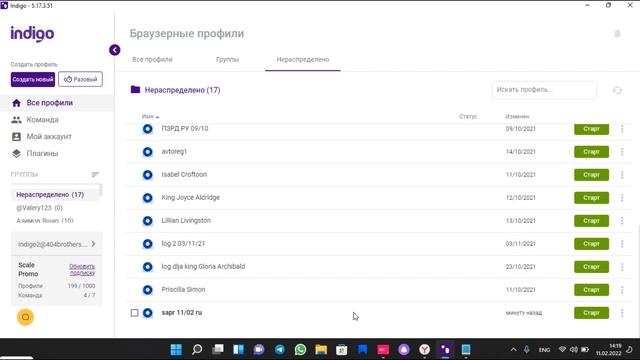Open more options for Isabel Croftoon
Viewport: 640px width, 360px height.
(x=622, y=175)
